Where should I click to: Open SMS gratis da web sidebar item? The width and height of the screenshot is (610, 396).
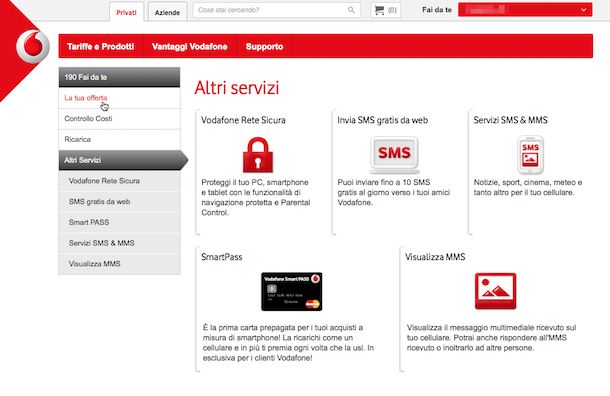(119, 202)
